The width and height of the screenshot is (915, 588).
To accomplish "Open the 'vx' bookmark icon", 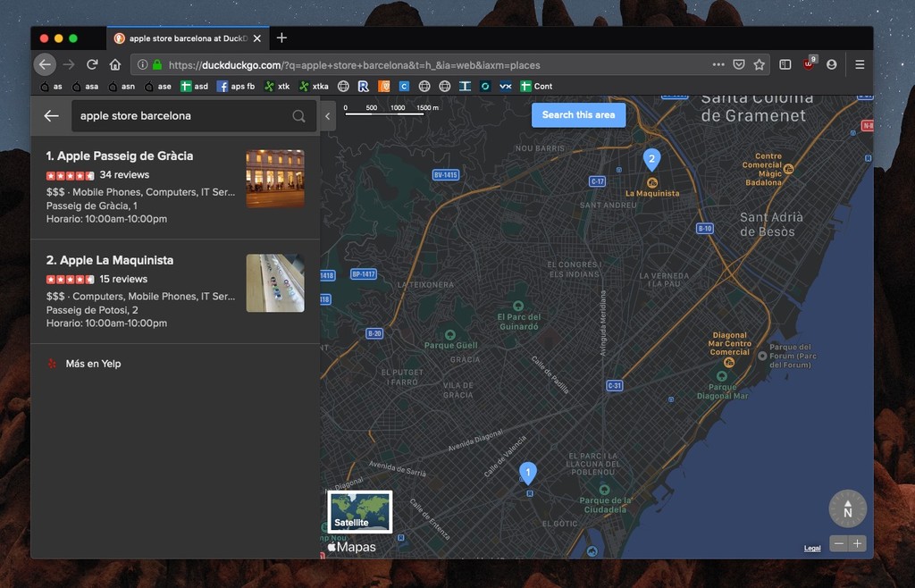I will [x=506, y=87].
